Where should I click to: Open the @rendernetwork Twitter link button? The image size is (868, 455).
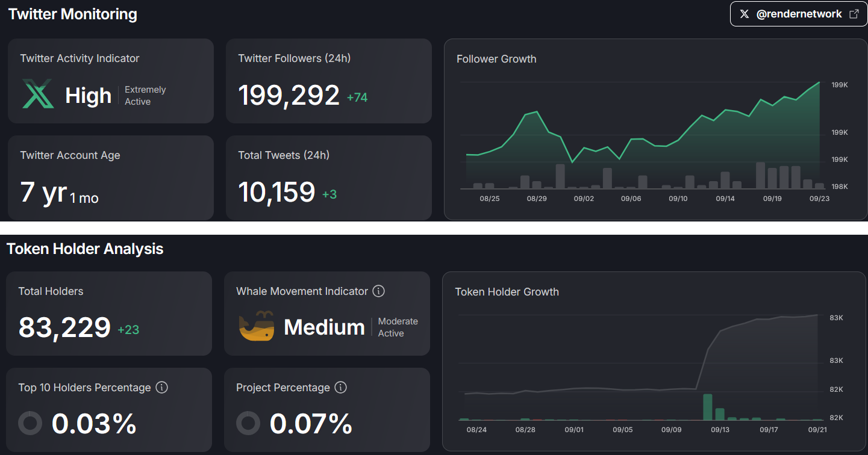[799, 14]
